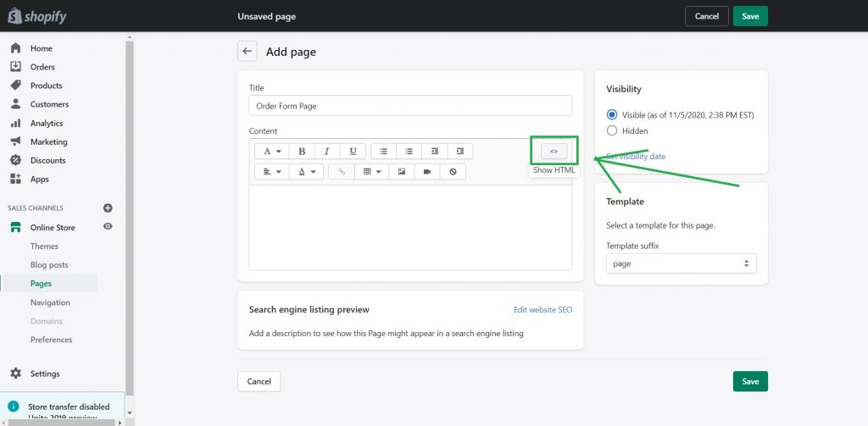Image resolution: width=868 pixels, height=426 pixels.
Task: Select the Visible radio option
Action: (612, 114)
